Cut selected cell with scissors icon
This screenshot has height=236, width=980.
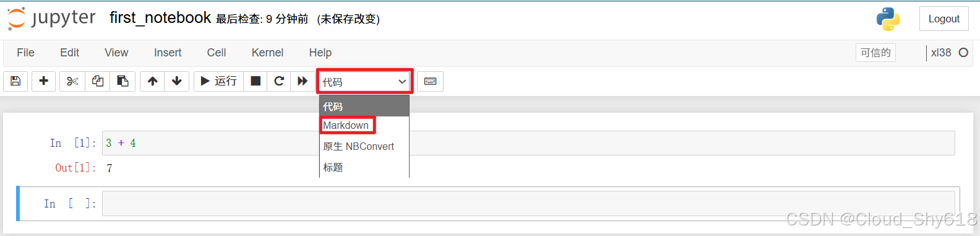72,81
